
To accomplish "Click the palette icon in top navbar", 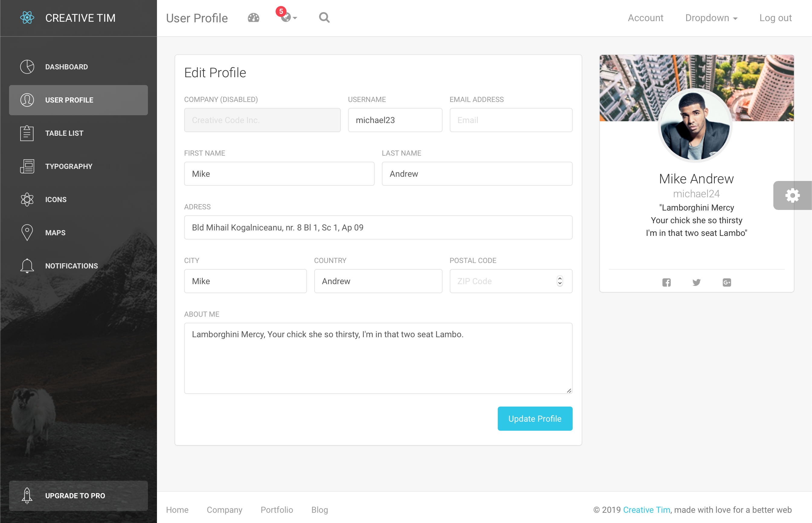I will 253,18.
